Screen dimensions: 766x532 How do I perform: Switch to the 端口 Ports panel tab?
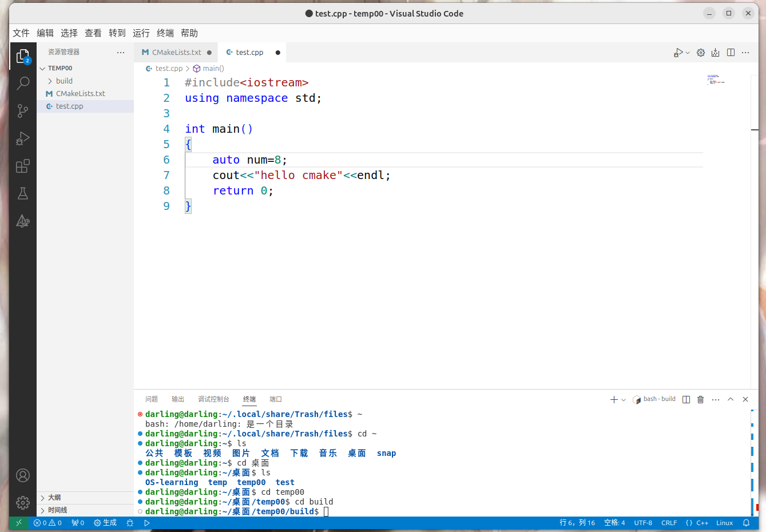tap(276, 399)
